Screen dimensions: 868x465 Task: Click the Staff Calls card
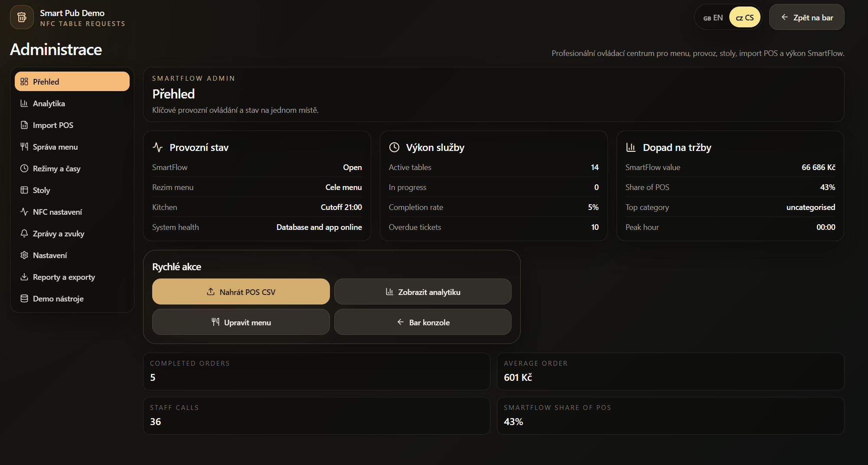point(317,416)
